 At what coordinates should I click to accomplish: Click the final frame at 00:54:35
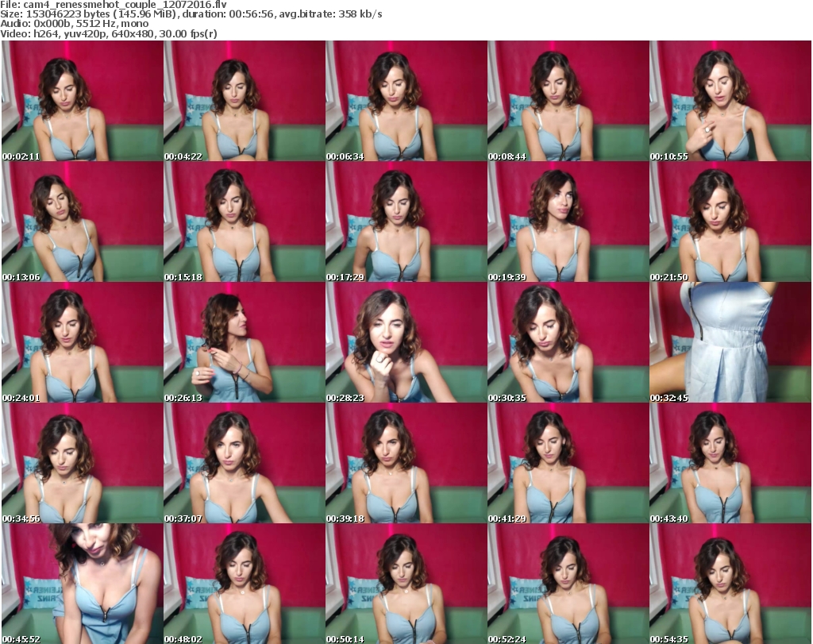730,584
